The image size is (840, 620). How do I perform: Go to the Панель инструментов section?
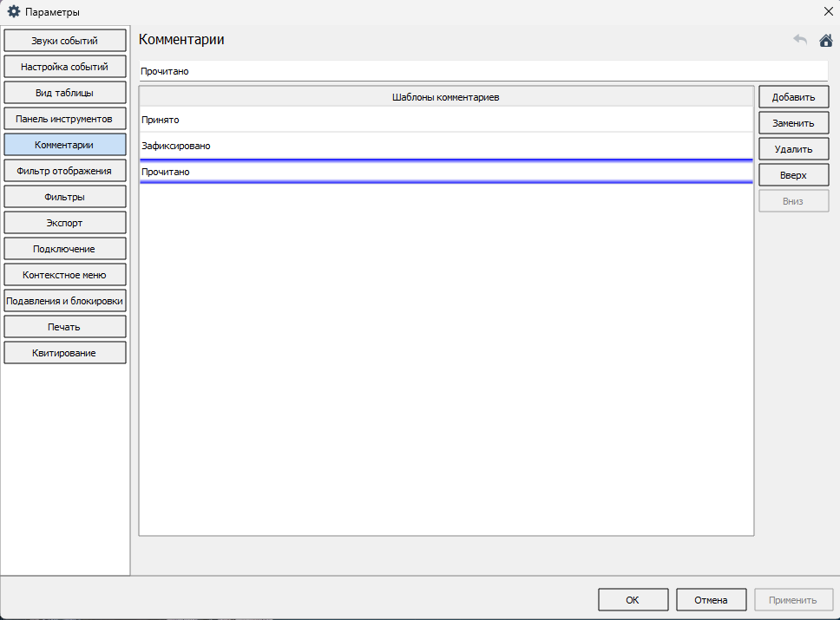[65, 119]
